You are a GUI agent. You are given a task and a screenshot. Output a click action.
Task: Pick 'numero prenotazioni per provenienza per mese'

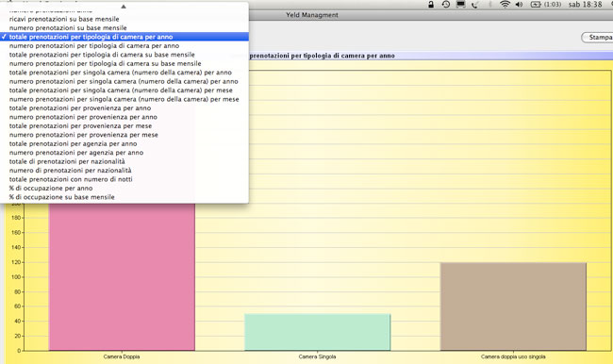124,135
